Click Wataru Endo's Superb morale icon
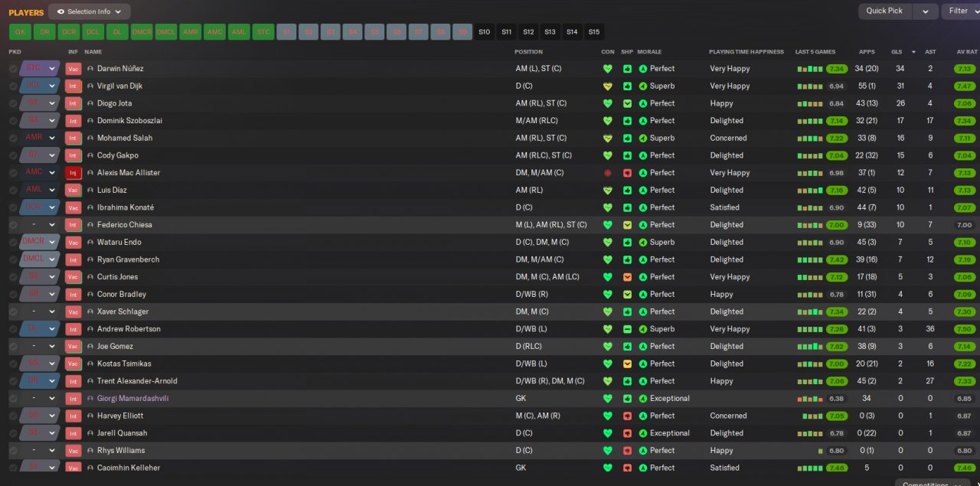The height and width of the screenshot is (486, 980). point(643,243)
